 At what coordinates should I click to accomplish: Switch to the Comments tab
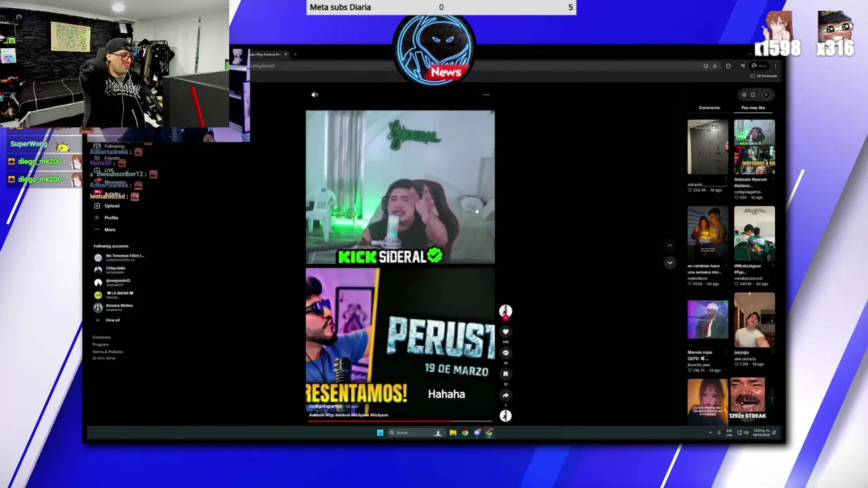[x=709, y=108]
